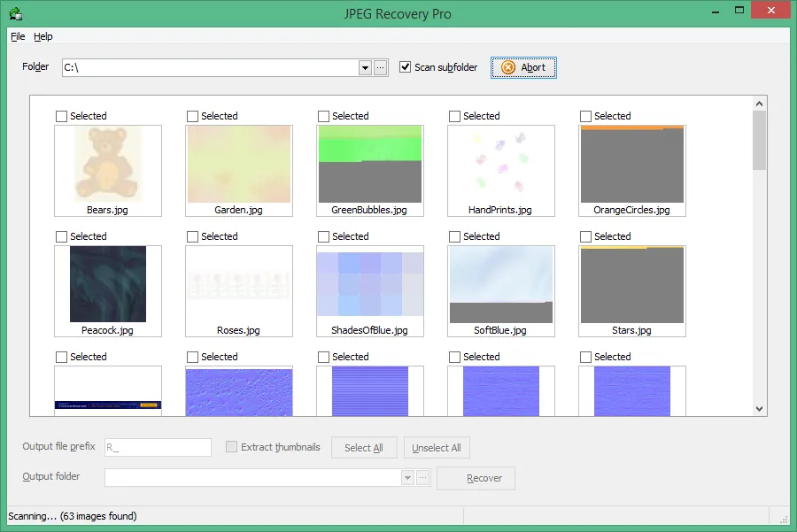Screen dimensions: 797x532
Task: Click the SoftBlue.jpg thumbnail
Action: tap(501, 284)
